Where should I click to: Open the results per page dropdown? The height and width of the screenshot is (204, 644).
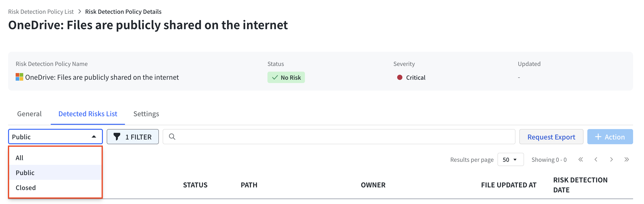point(510,159)
